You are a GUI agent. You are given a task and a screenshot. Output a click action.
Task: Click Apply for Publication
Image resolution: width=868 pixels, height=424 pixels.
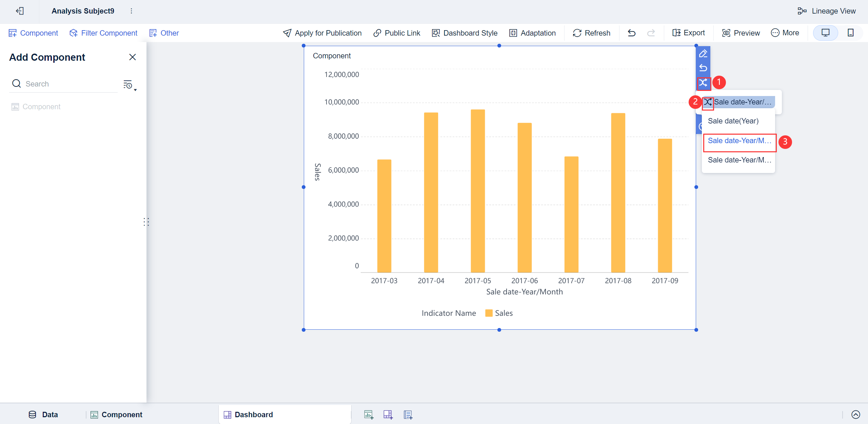(322, 33)
